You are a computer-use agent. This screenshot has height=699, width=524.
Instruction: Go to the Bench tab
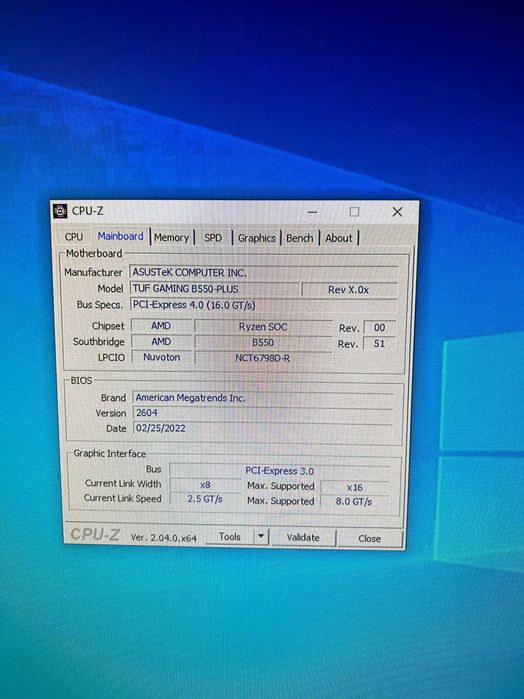tap(300, 238)
